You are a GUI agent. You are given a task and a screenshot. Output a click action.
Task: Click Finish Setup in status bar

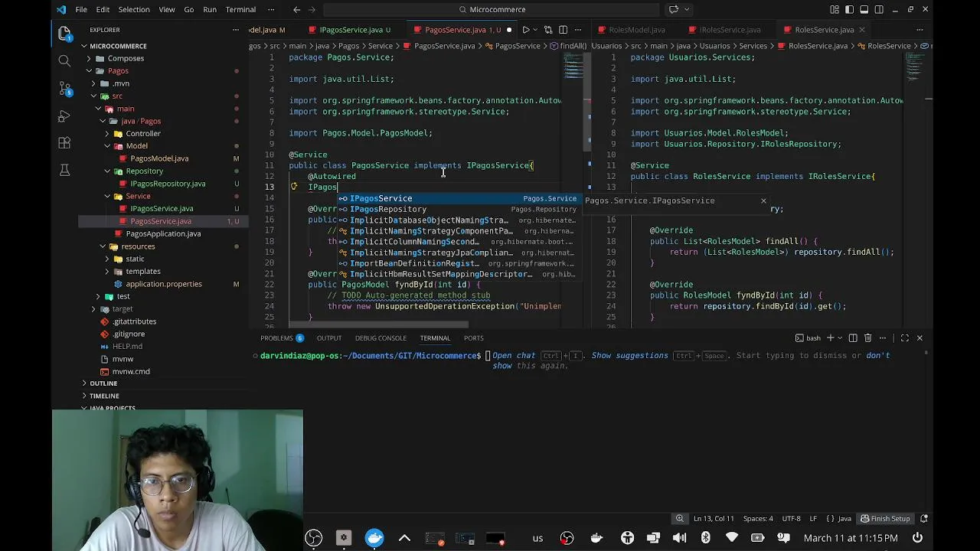coord(884,518)
